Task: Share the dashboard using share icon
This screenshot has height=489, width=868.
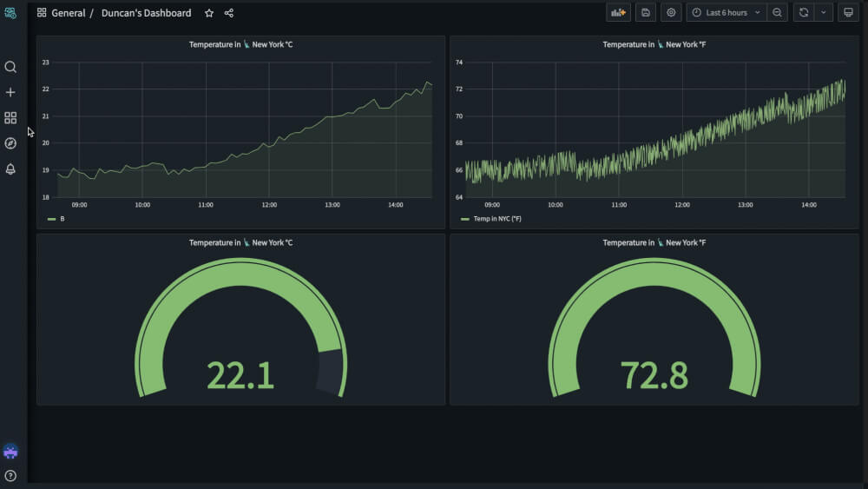Action: [229, 13]
